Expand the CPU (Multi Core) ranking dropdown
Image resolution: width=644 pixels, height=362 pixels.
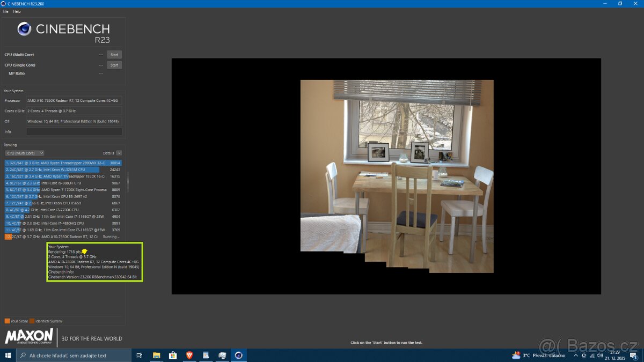pyautogui.click(x=24, y=153)
